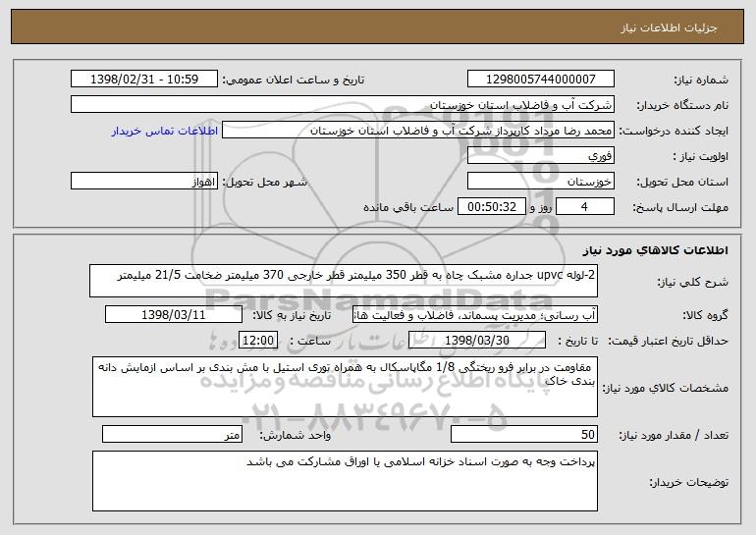Image resolution: width=756 pixels, height=535 pixels.
Task: Click the need date field 1398/03/11
Action: pyautogui.click(x=174, y=315)
